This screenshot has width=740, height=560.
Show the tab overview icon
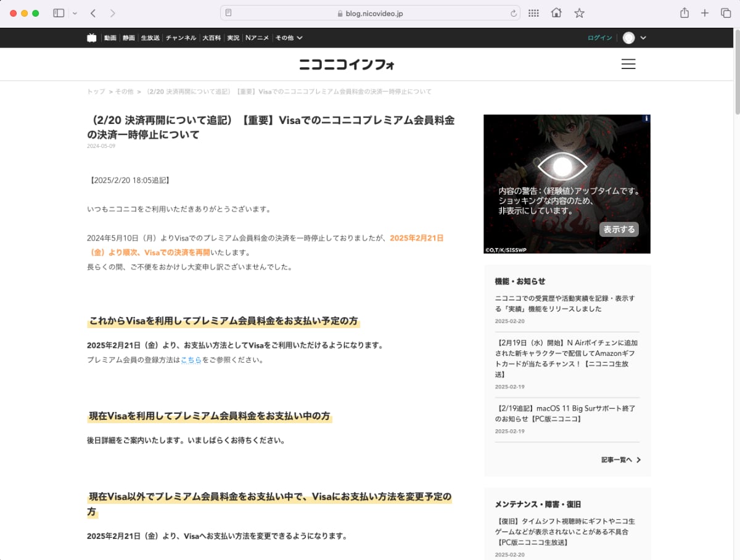point(725,13)
